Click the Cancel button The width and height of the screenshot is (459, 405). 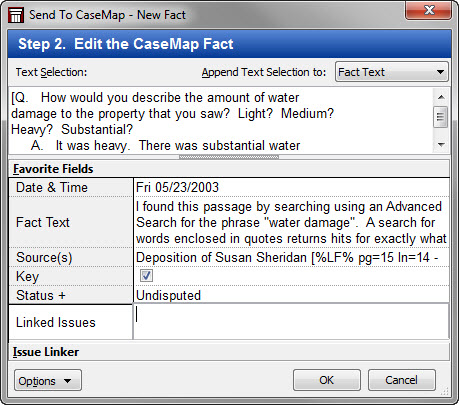(x=402, y=380)
